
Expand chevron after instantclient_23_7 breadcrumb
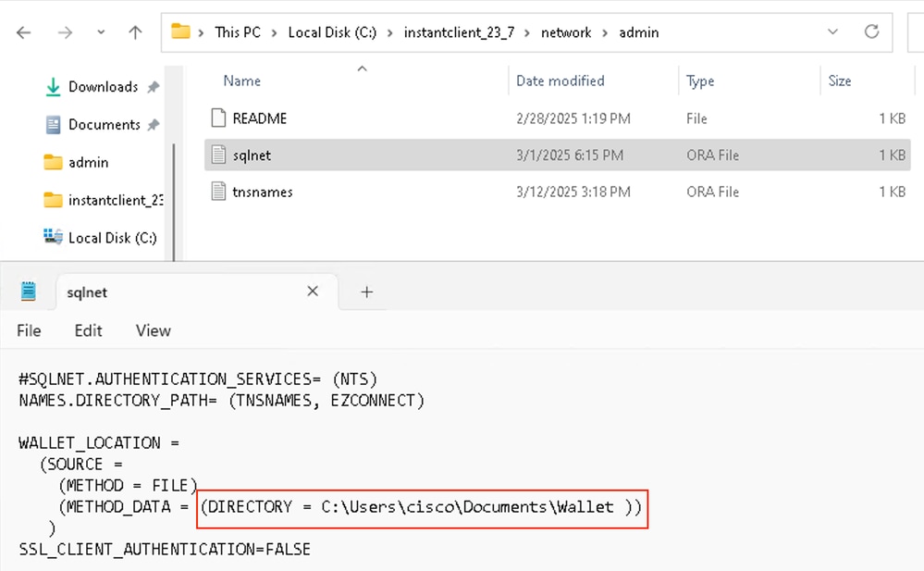pyautogui.click(x=527, y=33)
